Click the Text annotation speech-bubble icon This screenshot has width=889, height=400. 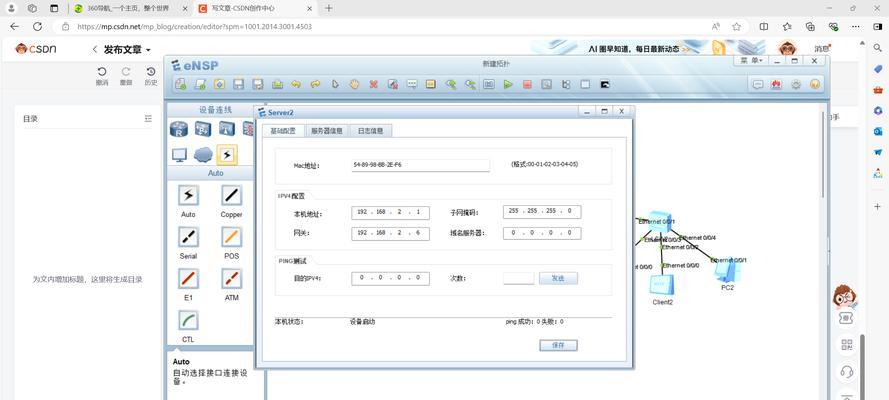pyautogui.click(x=412, y=84)
